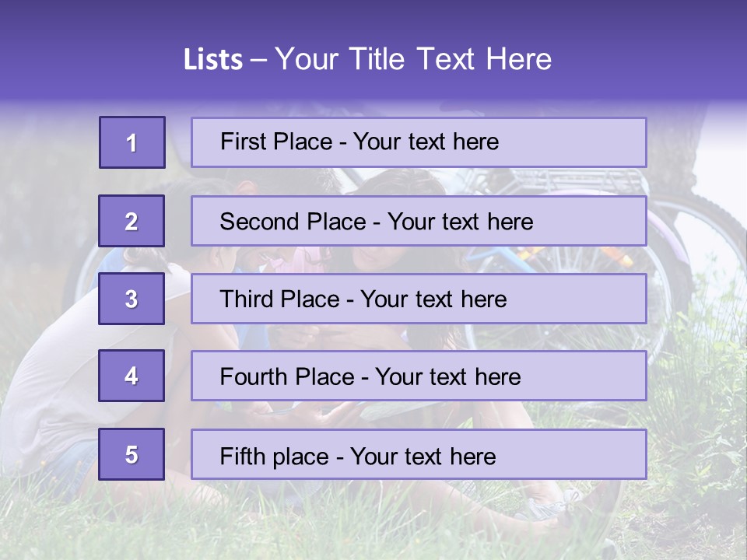Select the Fifth place text bar
The width and height of the screenshot is (747, 560).
[x=419, y=453]
